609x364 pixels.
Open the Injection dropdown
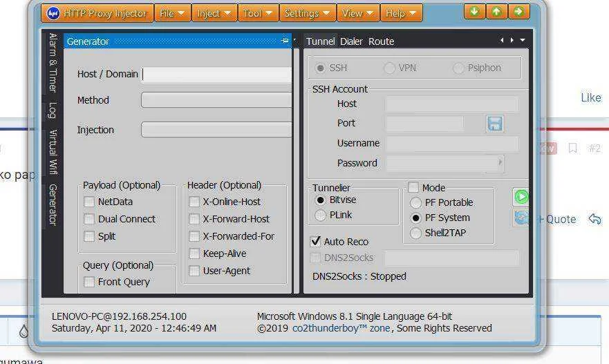click(216, 130)
